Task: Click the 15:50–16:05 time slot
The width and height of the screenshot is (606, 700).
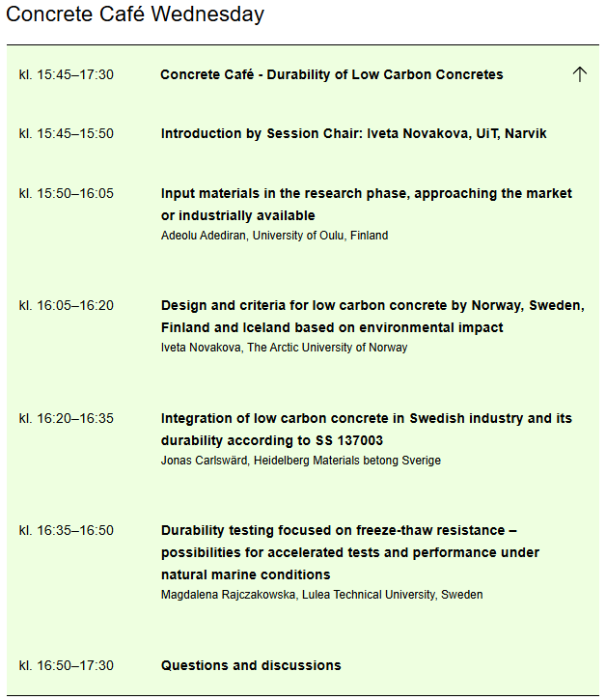Action: (x=67, y=193)
